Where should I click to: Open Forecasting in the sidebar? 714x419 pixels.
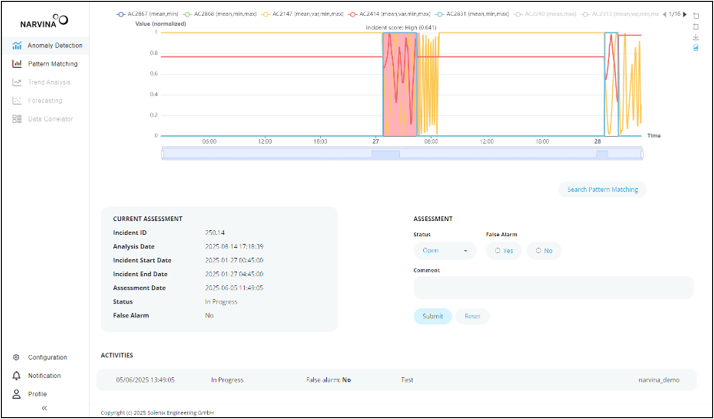pos(46,101)
